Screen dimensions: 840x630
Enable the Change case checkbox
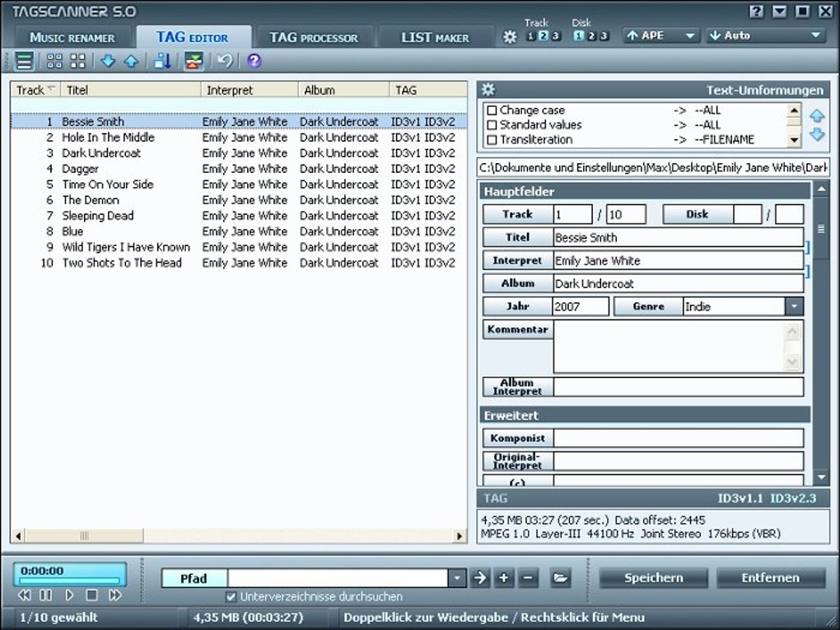tap(492, 110)
